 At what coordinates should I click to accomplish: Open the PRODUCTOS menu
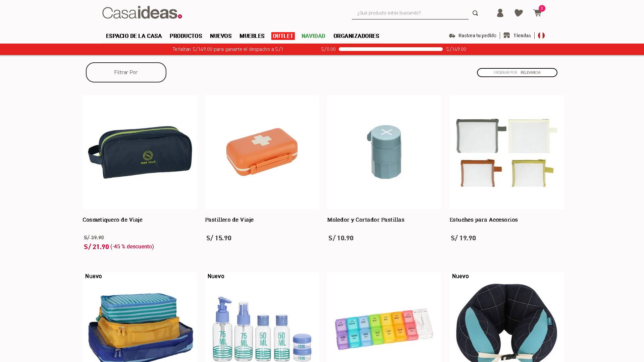coord(186,36)
